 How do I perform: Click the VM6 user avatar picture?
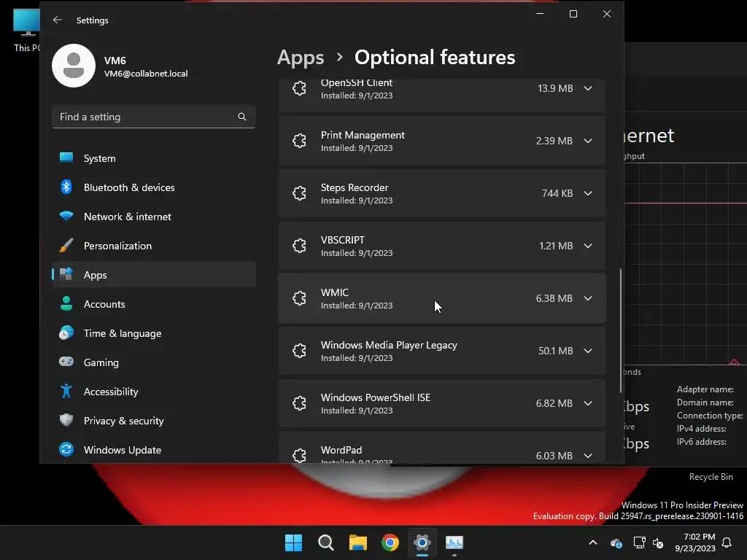74,66
